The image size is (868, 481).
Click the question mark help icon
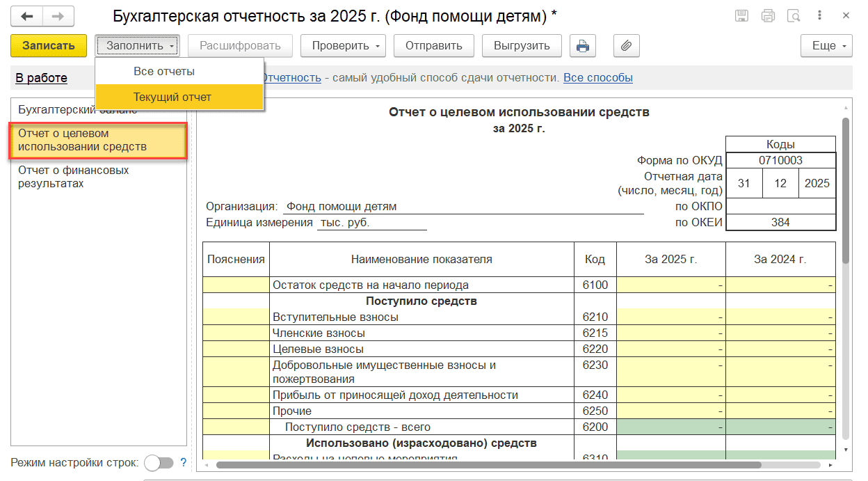pos(184,462)
